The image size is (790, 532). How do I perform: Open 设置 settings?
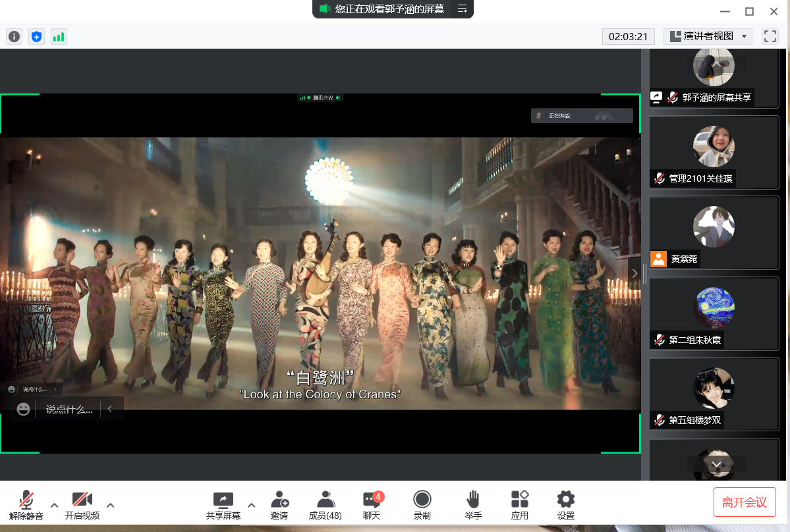coord(565,505)
